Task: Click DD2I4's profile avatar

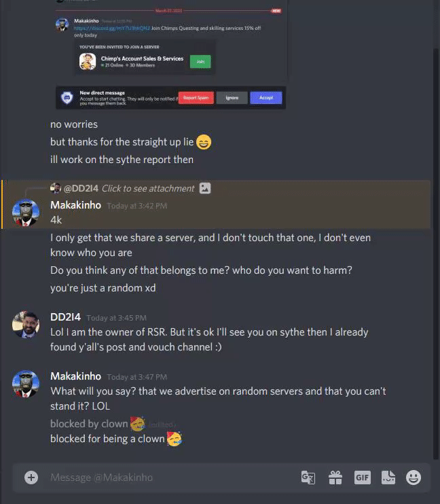Action: click(x=26, y=325)
